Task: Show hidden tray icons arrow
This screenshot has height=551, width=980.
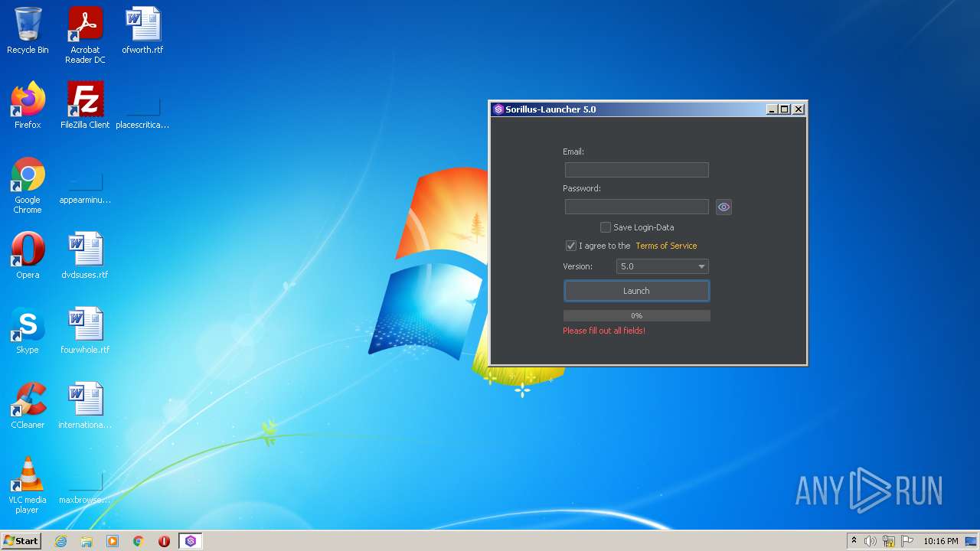Action: pyautogui.click(x=854, y=541)
